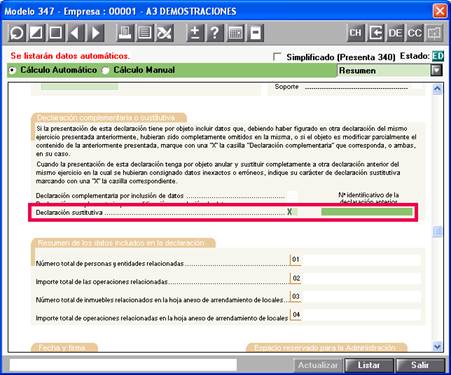
Task: Click the document list toolbar icon
Action: 145,33
